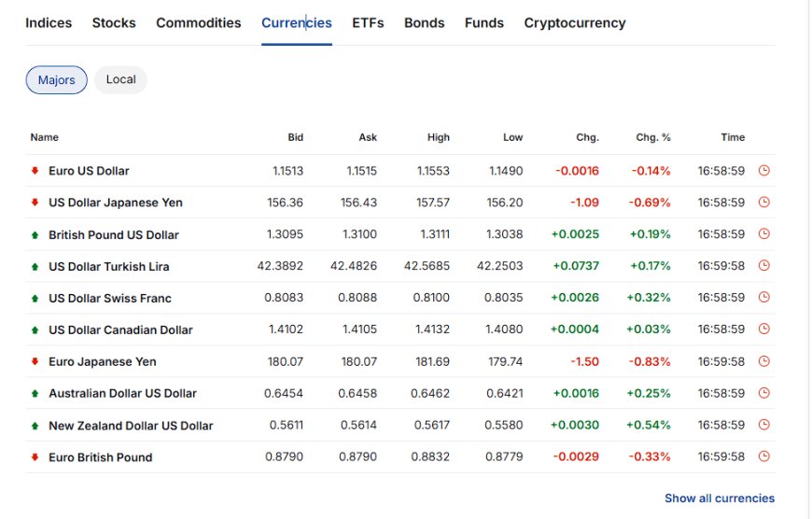Click the red down arrow beside Euro US Dollar
The height and width of the screenshot is (519, 812).
(35, 171)
